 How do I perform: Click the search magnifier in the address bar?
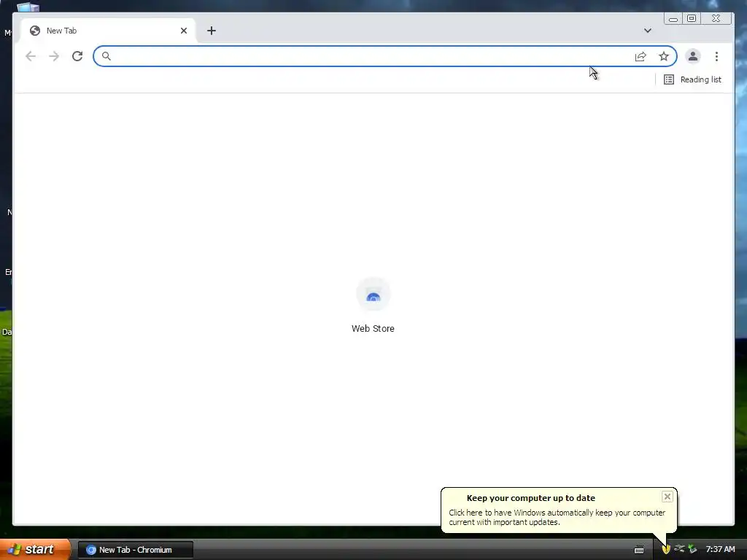pos(107,56)
